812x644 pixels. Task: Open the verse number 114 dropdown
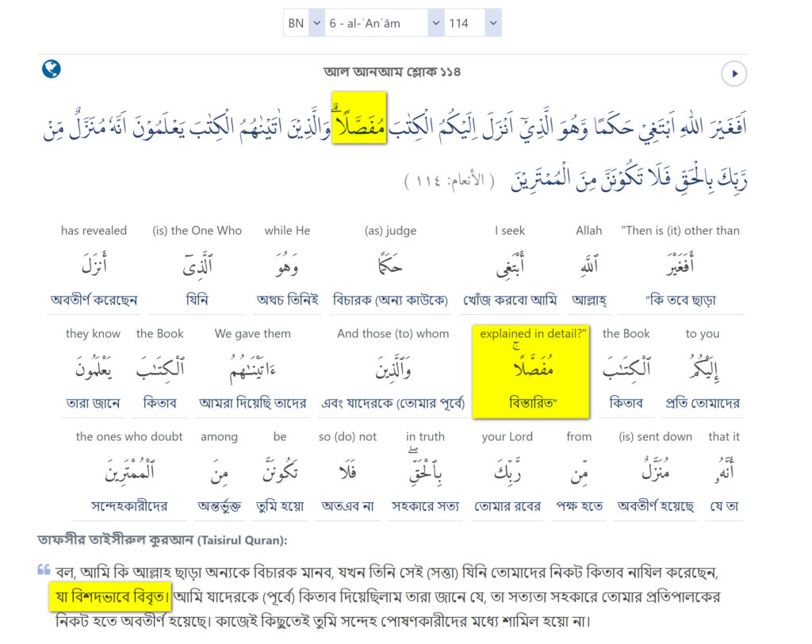(472, 23)
